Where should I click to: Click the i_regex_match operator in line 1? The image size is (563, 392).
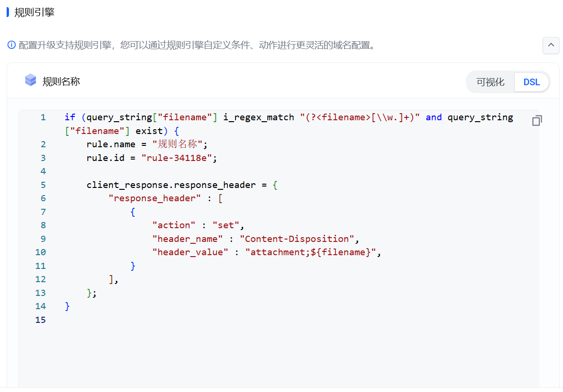[x=258, y=117]
